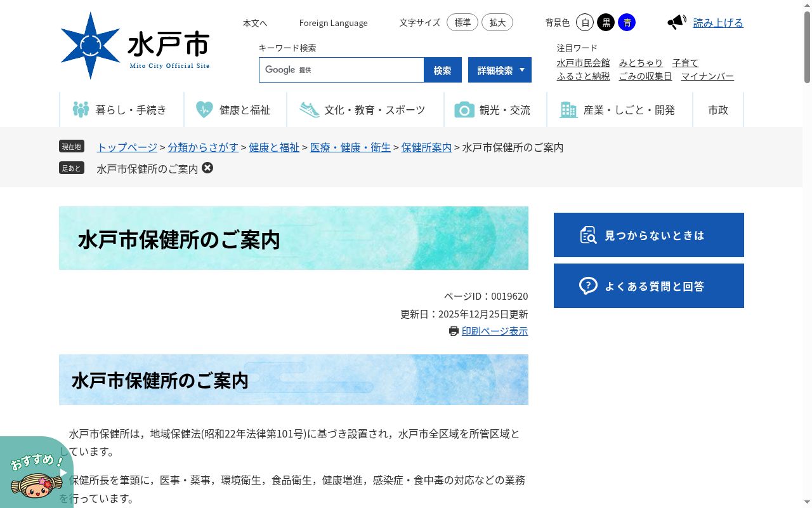This screenshot has width=812, height=508.
Task: Set text size to 拡大
Action: coord(497,22)
